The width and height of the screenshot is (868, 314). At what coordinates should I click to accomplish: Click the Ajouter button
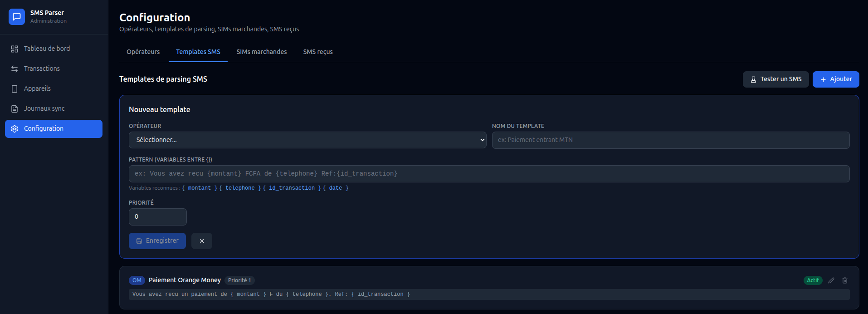click(x=835, y=79)
